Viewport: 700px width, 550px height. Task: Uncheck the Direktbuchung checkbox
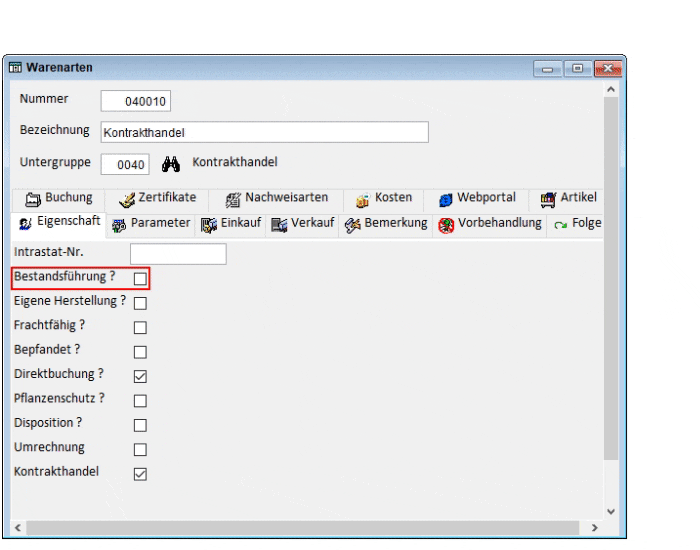pyautogui.click(x=140, y=376)
